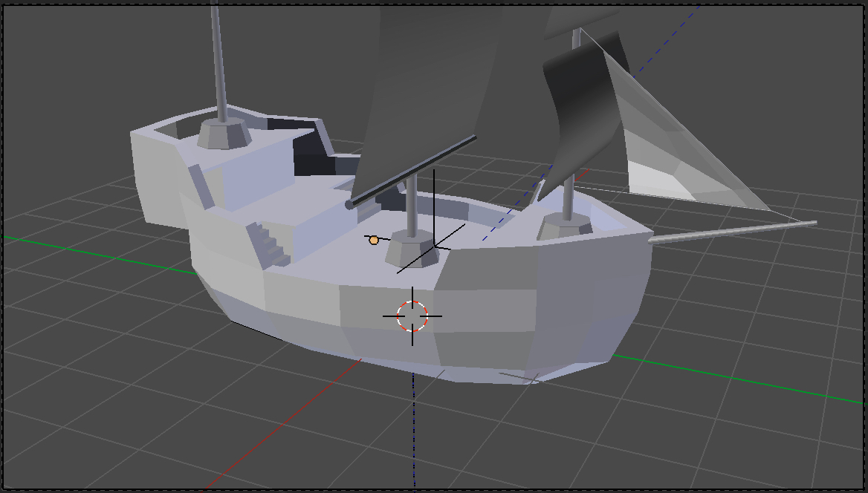Click the orange object origin dot
This screenshot has height=493, width=868.
(x=374, y=240)
